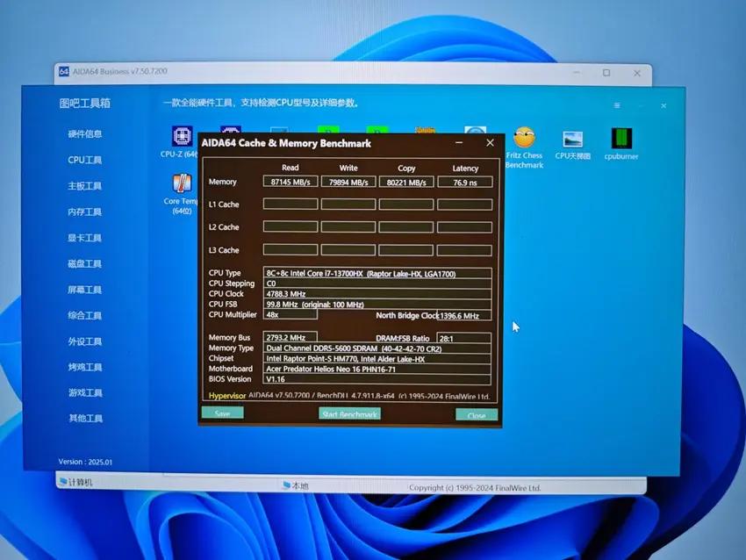Launch Core Temp (64位) icon
The height and width of the screenshot is (560, 746).
coord(182,183)
